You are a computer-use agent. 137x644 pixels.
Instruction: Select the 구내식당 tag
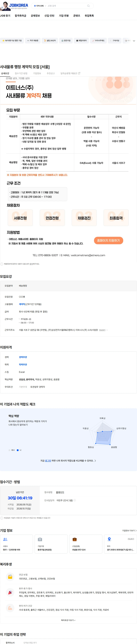(115, 40)
